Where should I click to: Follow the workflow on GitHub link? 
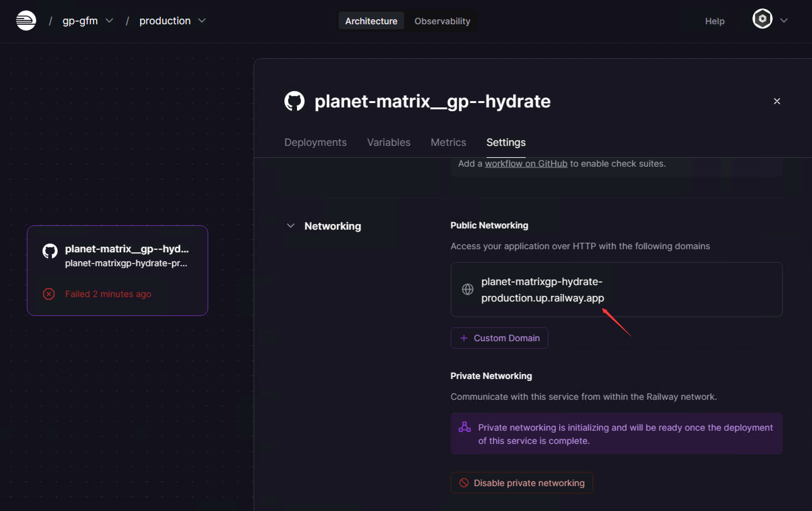(526, 164)
